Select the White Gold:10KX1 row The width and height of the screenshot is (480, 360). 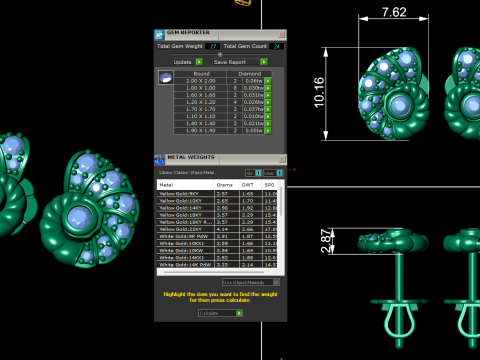click(217, 243)
